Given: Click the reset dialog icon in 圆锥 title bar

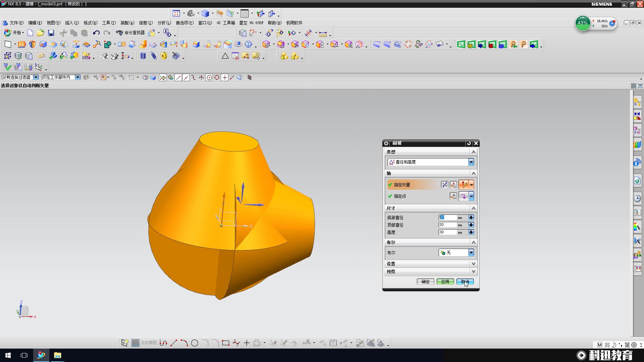Looking at the screenshot, I should 469,143.
